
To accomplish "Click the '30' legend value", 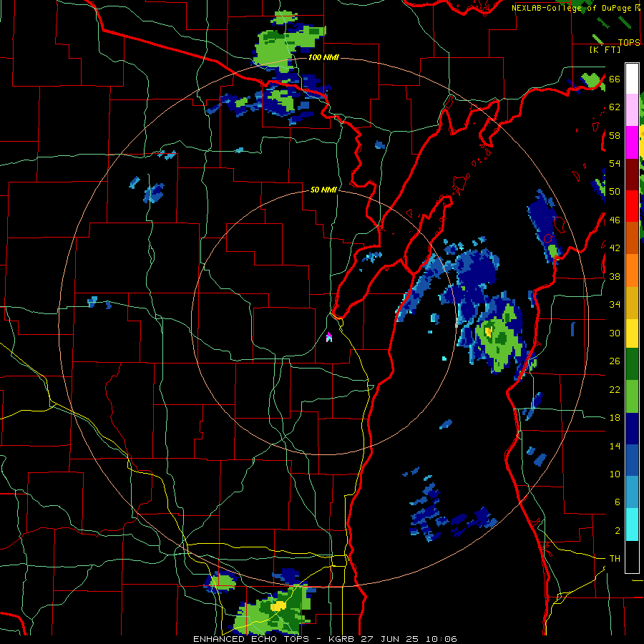I will (x=615, y=333).
